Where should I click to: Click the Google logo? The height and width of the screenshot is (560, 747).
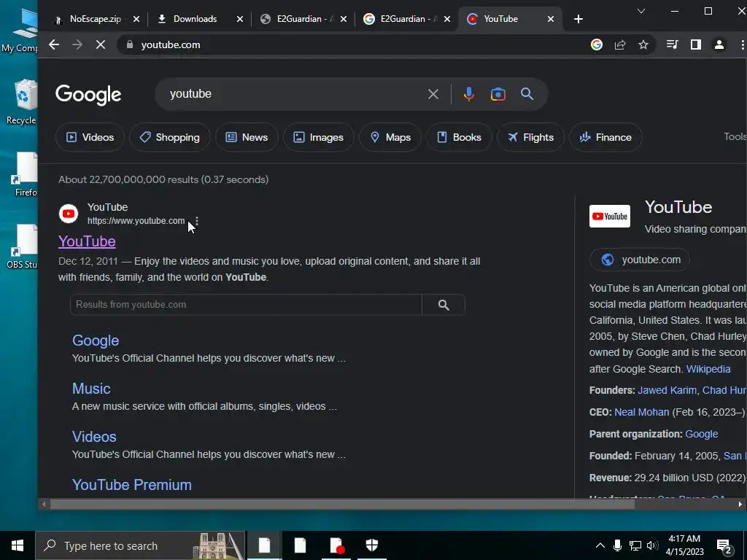pyautogui.click(x=88, y=95)
